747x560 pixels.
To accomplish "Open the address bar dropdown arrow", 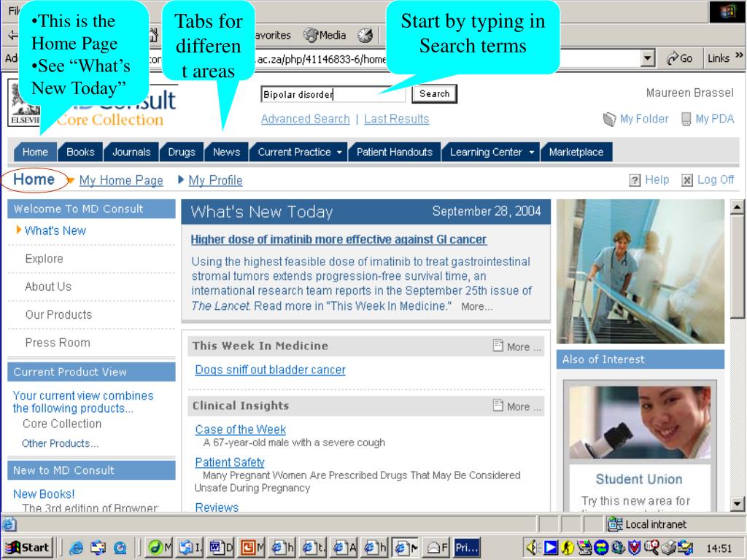I will (647, 58).
